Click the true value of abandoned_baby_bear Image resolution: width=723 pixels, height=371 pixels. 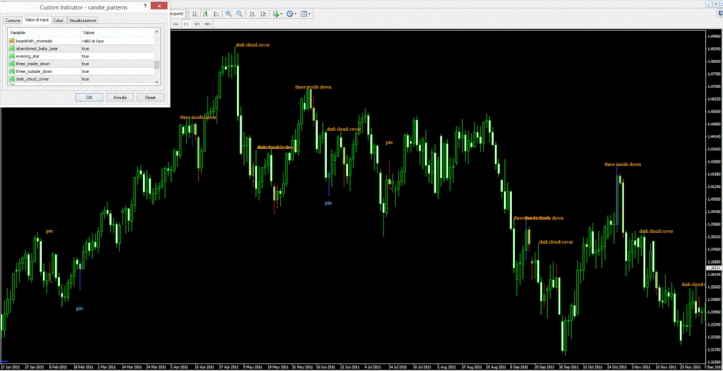point(117,48)
